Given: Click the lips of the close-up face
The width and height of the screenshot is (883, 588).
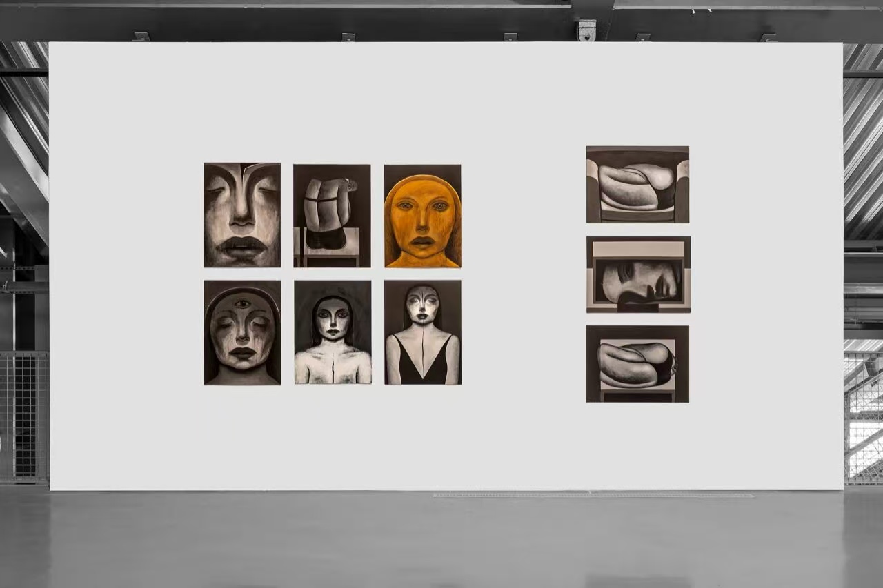Looking at the screenshot, I should point(242,246).
